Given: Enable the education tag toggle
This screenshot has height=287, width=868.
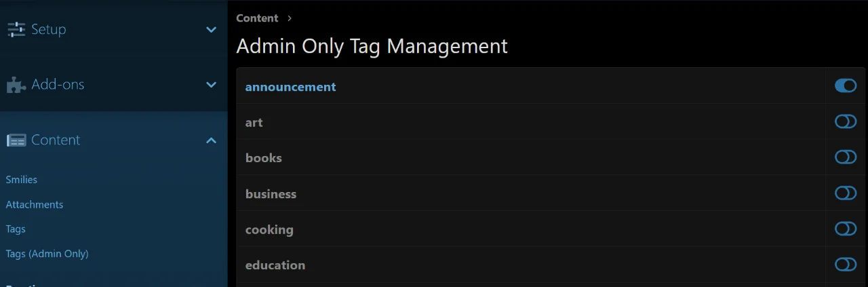Looking at the screenshot, I should [846, 265].
